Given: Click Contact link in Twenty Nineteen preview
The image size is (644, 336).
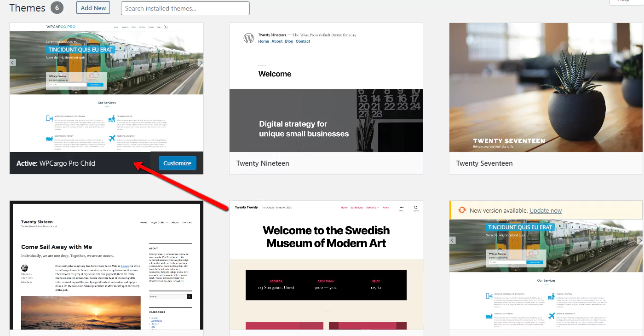Looking at the screenshot, I should pyautogui.click(x=303, y=41).
